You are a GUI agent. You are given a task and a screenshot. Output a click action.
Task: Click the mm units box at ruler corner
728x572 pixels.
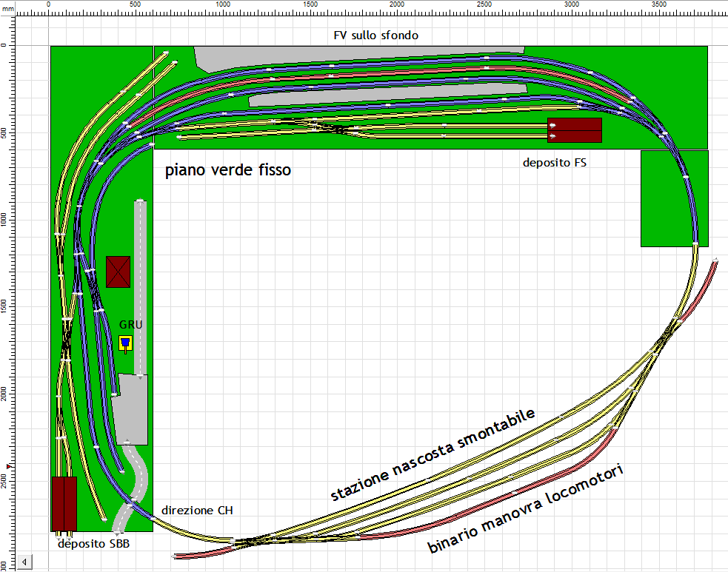pos(8,7)
